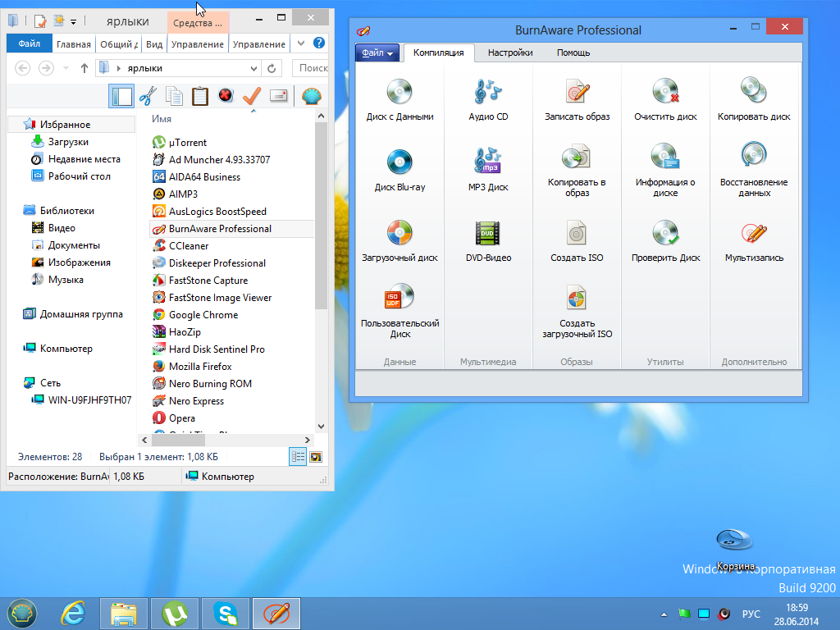This screenshot has width=840, height=630.
Task: Open Verify Disc (Проверить Диск) utility
Action: coord(665,241)
